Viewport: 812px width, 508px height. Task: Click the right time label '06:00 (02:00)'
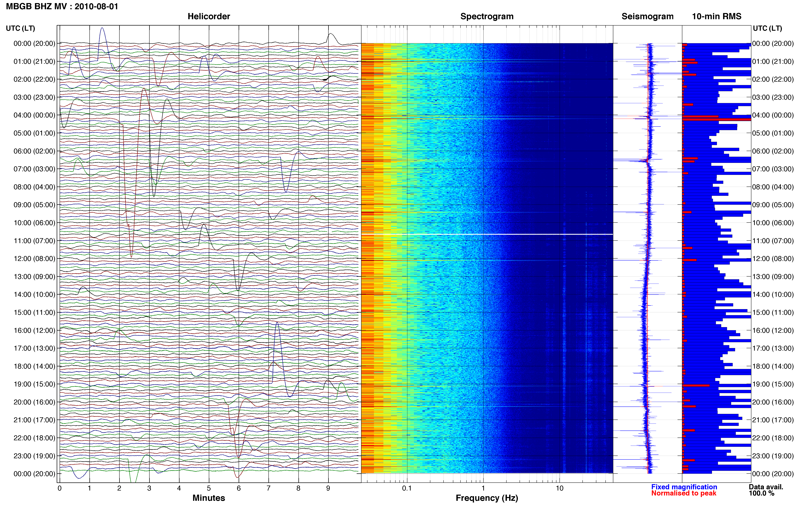point(773,151)
